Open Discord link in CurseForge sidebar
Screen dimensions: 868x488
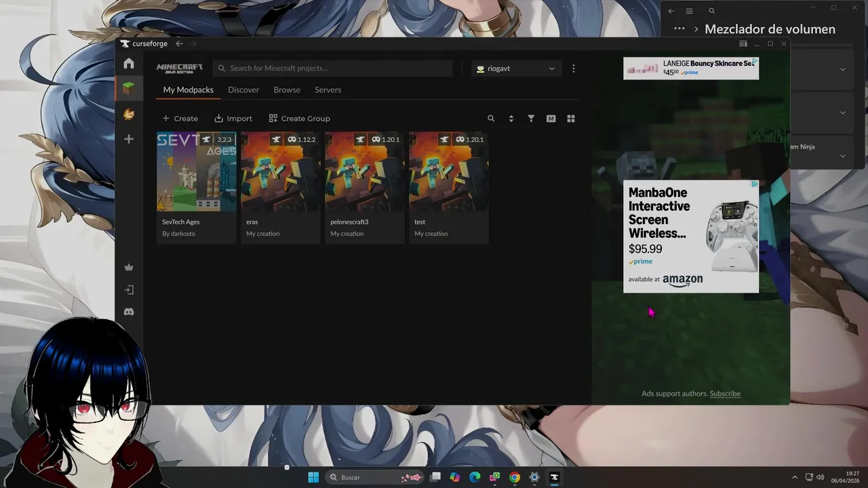pyautogui.click(x=129, y=312)
